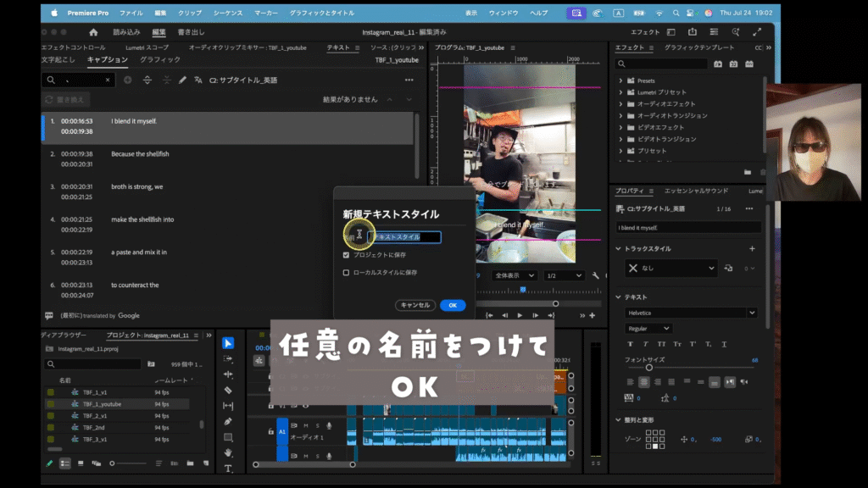
Task: Select the Razor tool
Action: tap(227, 390)
